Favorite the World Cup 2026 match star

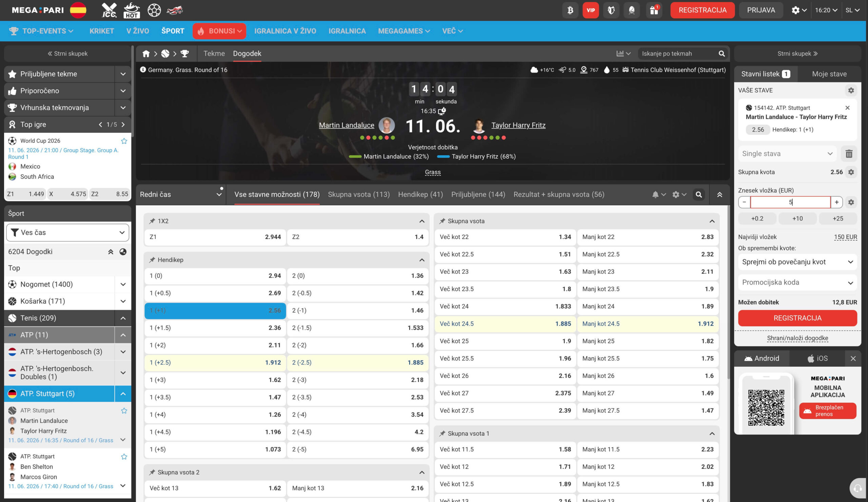(124, 141)
